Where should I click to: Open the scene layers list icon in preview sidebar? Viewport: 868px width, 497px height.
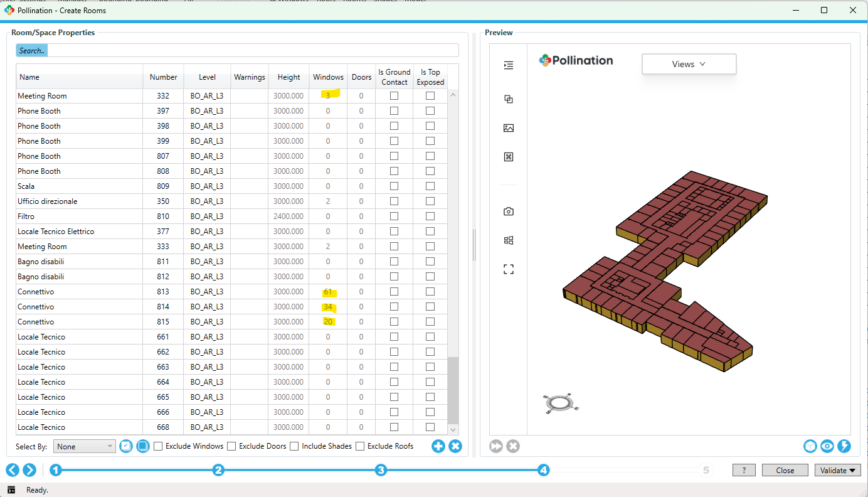click(x=508, y=65)
